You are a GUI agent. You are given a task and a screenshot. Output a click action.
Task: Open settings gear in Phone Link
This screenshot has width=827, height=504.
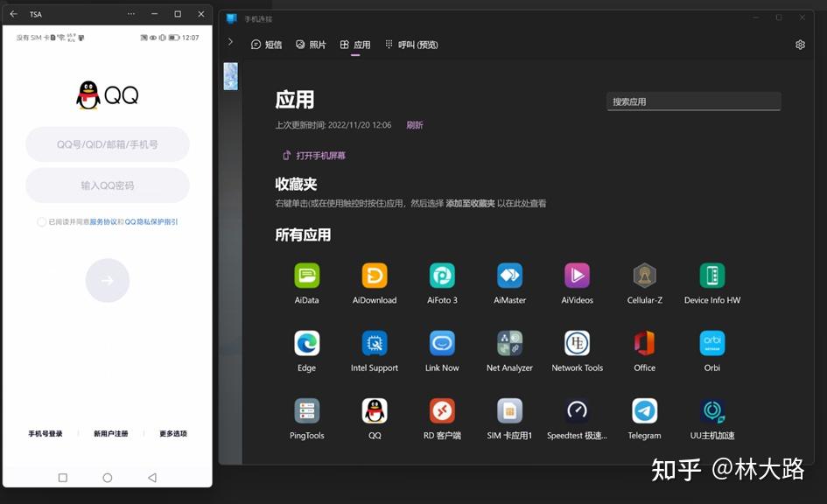coord(800,45)
